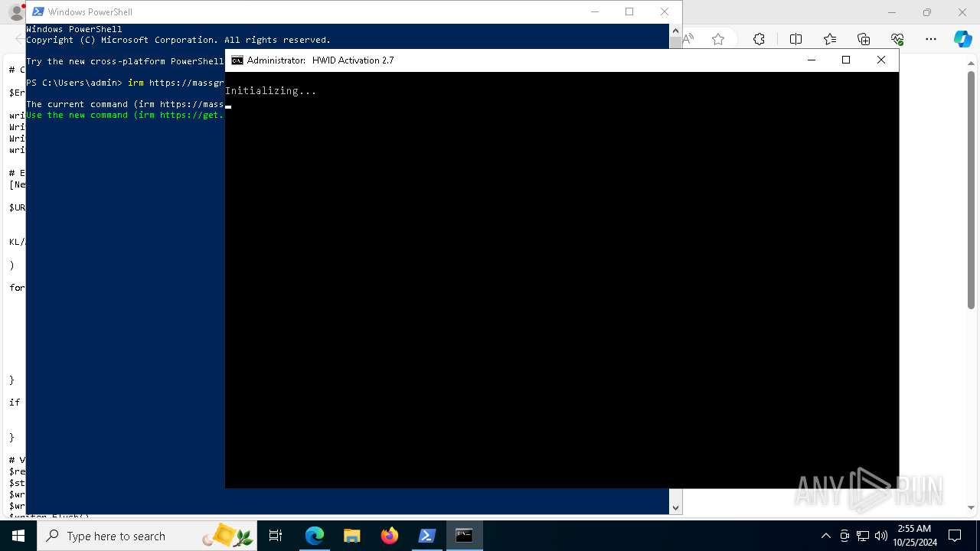
Task: Open Edge Collections icon
Action: point(864,39)
